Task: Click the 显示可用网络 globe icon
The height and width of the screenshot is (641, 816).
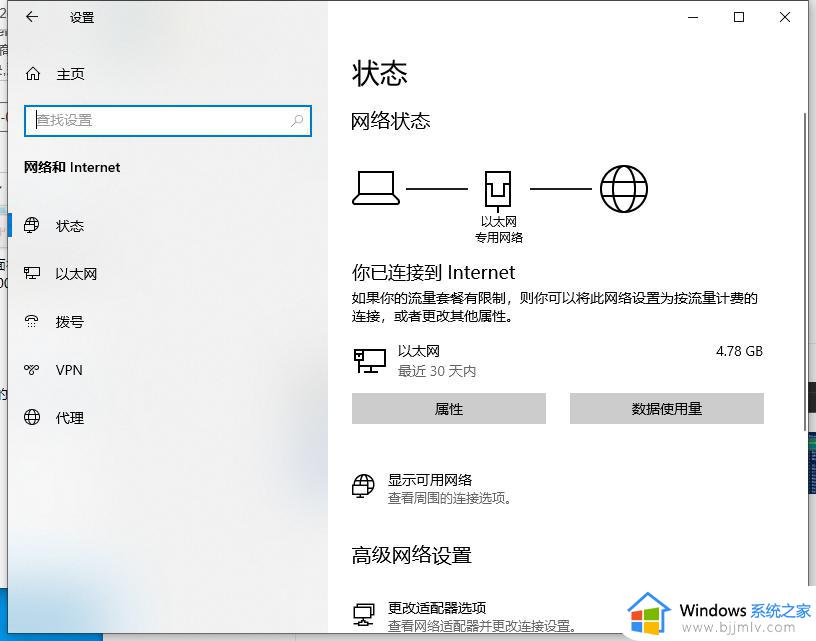Action: 363,486
